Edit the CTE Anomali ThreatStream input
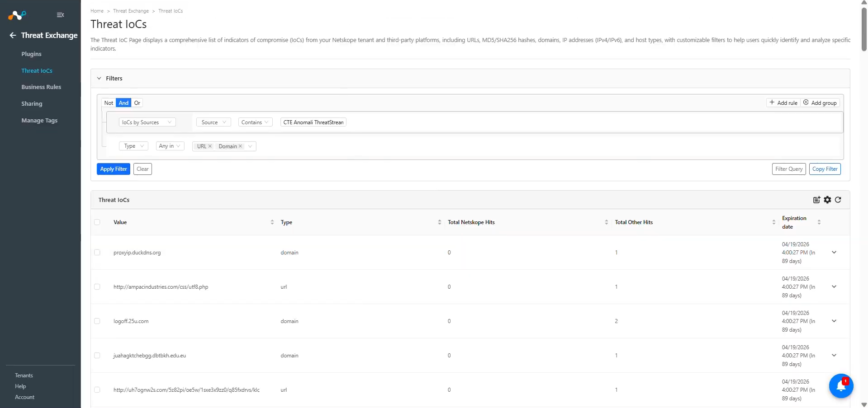This screenshot has width=868, height=408. pyautogui.click(x=313, y=122)
